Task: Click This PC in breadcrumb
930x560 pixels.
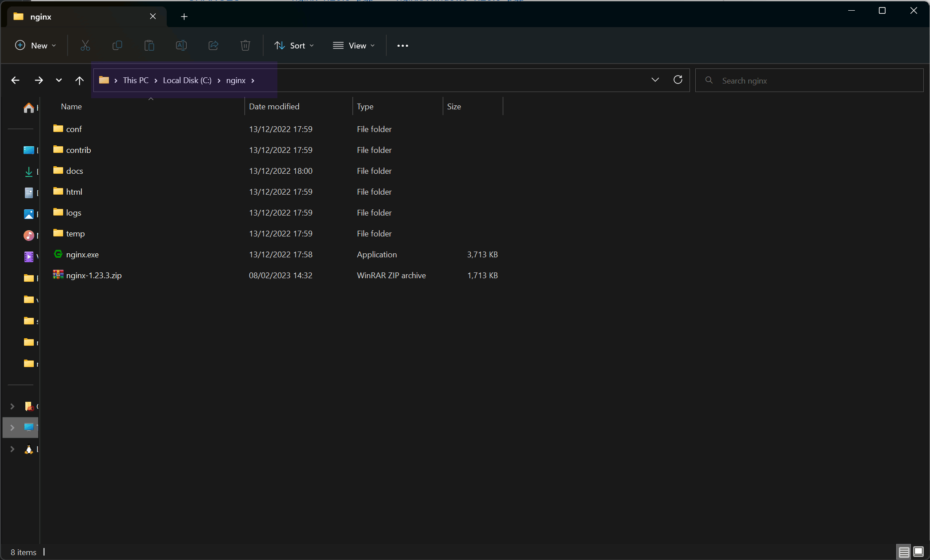Action: point(136,80)
